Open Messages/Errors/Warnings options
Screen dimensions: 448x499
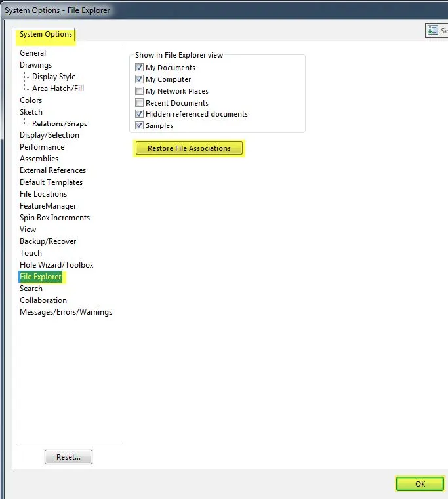point(66,312)
